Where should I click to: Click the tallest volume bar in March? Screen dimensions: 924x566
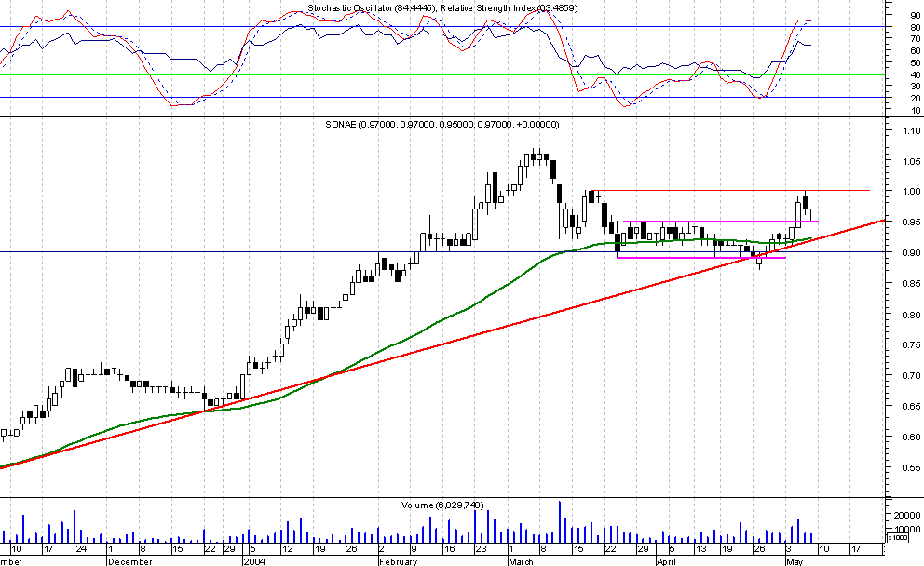[559, 522]
